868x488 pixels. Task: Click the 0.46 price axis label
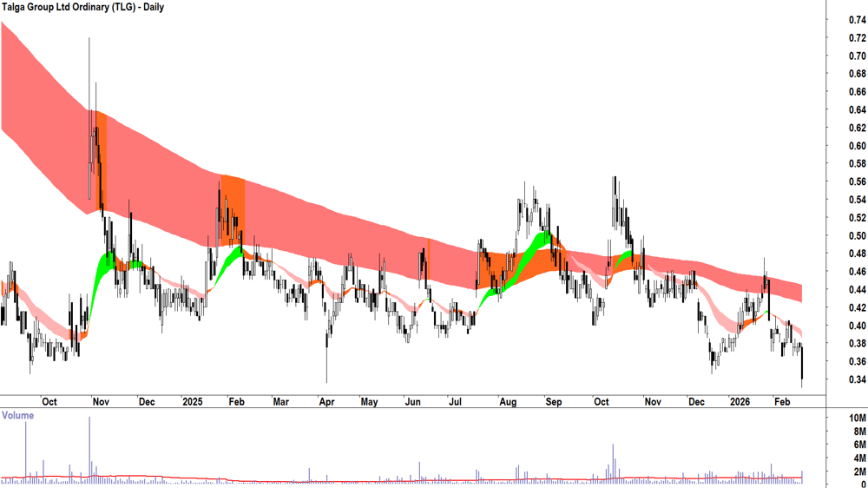coord(858,272)
